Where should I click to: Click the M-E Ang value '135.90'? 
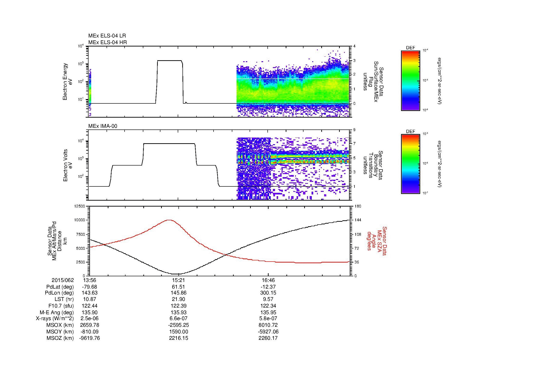pyautogui.click(x=89, y=312)
